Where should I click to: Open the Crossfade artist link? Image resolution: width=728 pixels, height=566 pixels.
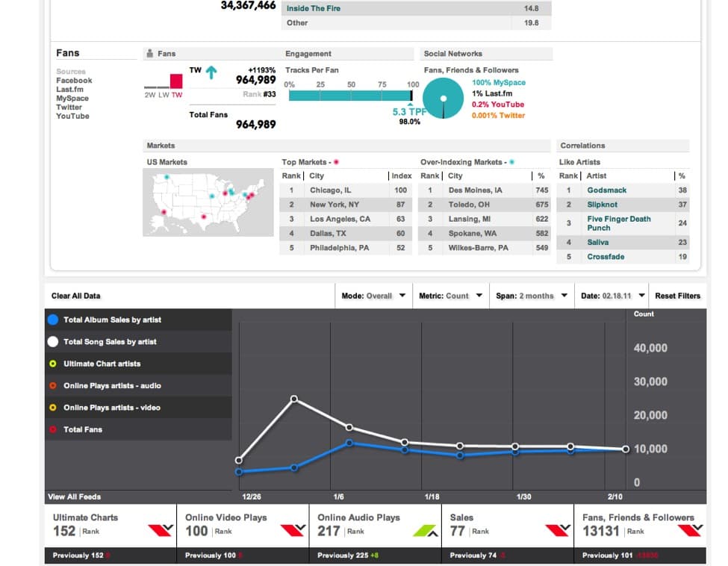click(606, 257)
